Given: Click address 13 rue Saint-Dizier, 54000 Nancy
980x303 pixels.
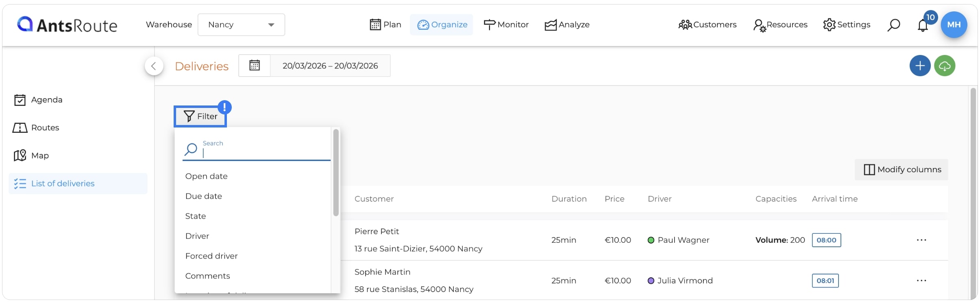Looking at the screenshot, I should (x=418, y=249).
